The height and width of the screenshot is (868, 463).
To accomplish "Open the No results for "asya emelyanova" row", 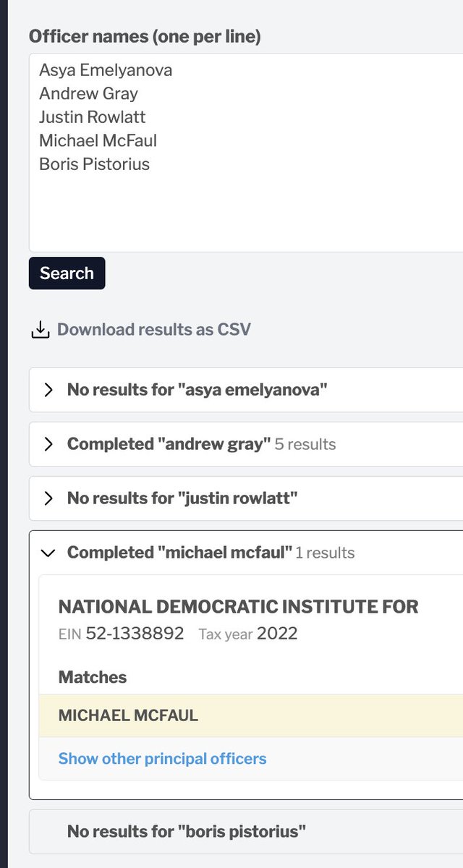I will (x=246, y=390).
